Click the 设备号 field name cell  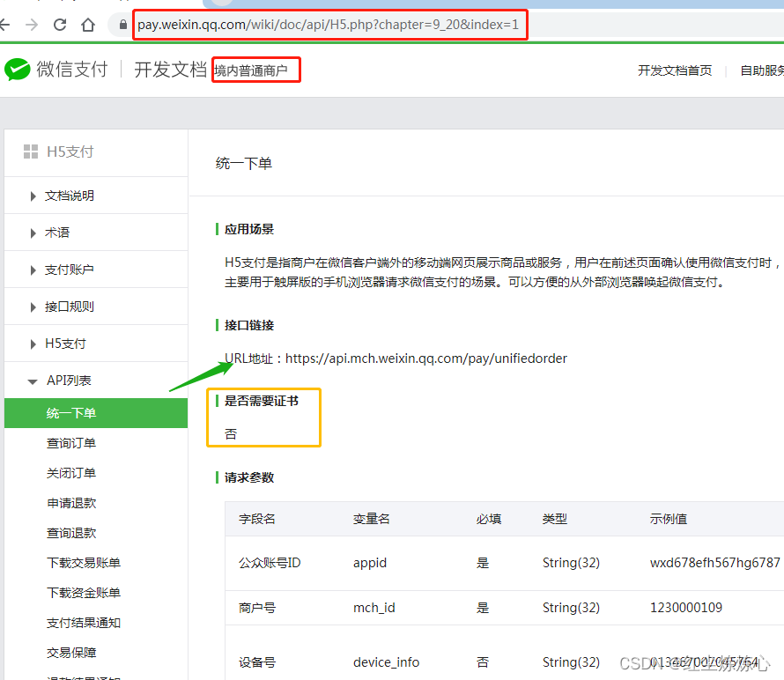pyautogui.click(x=257, y=662)
